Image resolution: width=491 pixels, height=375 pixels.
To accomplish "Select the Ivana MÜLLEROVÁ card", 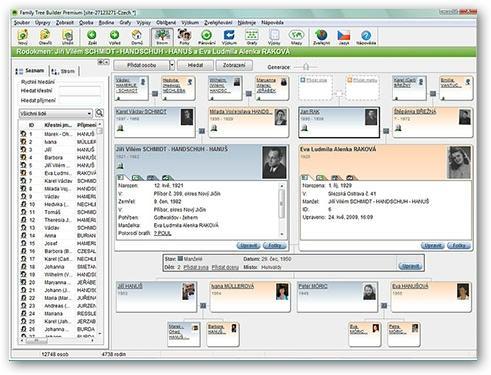I will click(x=250, y=297).
